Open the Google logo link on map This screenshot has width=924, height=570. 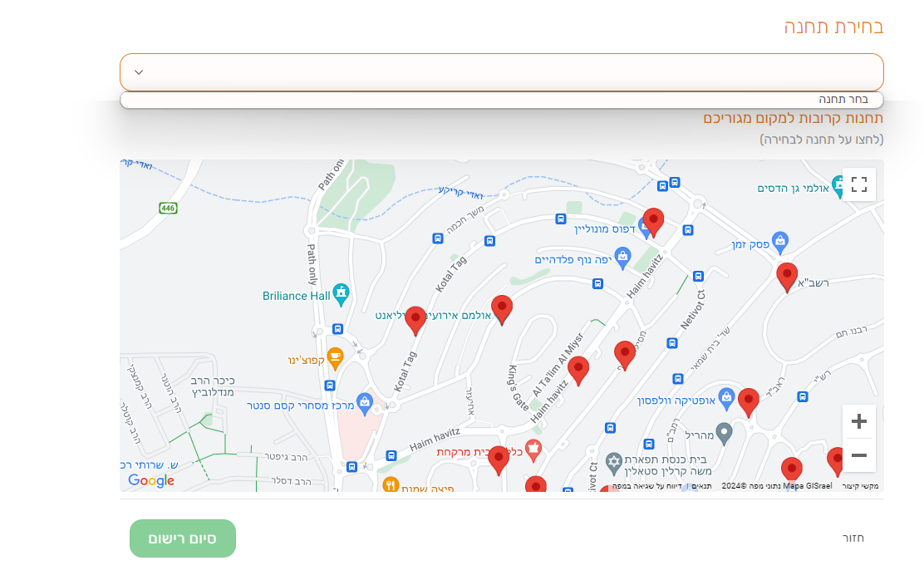[151, 480]
